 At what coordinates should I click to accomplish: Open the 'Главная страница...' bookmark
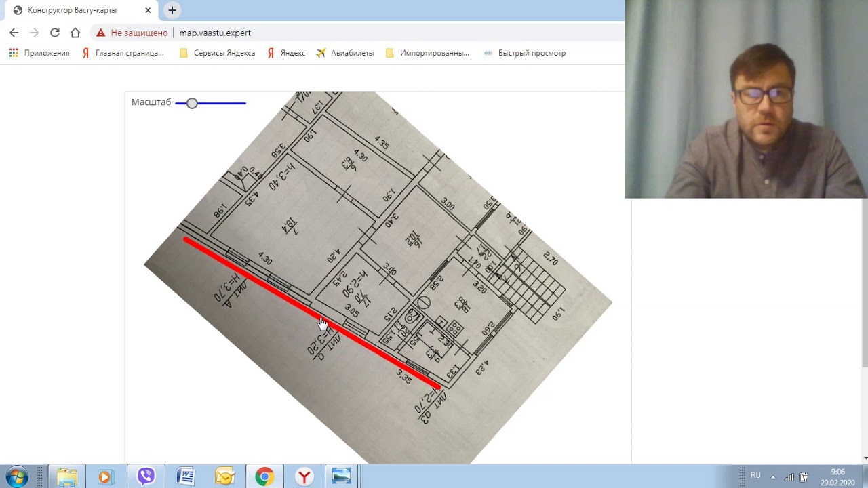123,53
